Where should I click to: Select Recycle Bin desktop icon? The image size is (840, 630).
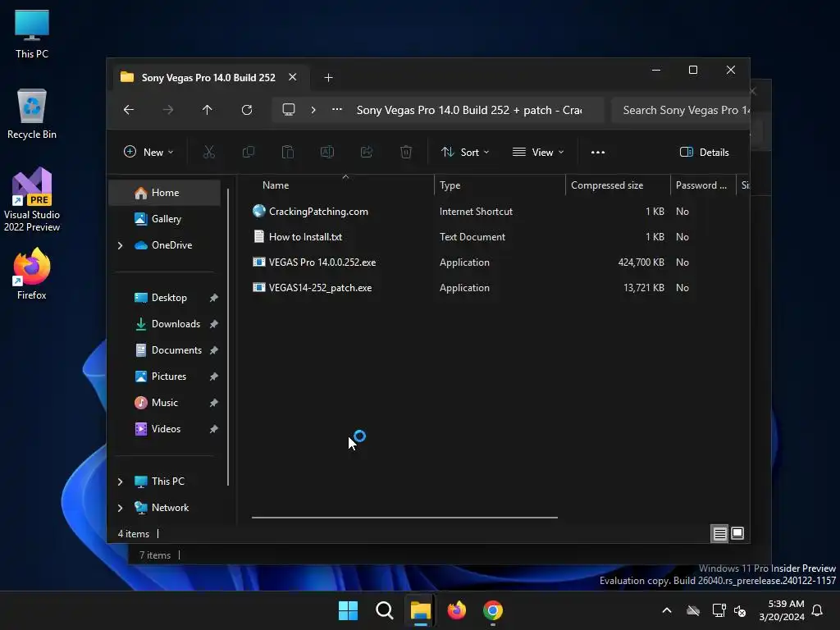click(32, 114)
